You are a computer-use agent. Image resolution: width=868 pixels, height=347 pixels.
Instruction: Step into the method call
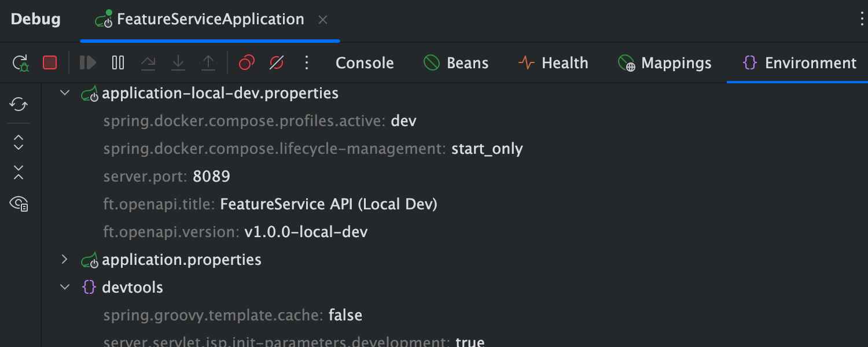[178, 62]
